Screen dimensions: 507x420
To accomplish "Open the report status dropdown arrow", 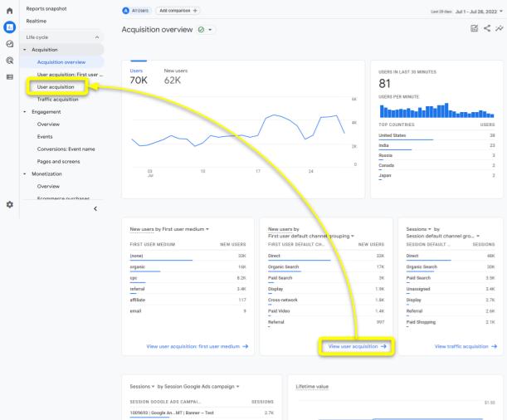I will (210, 30).
